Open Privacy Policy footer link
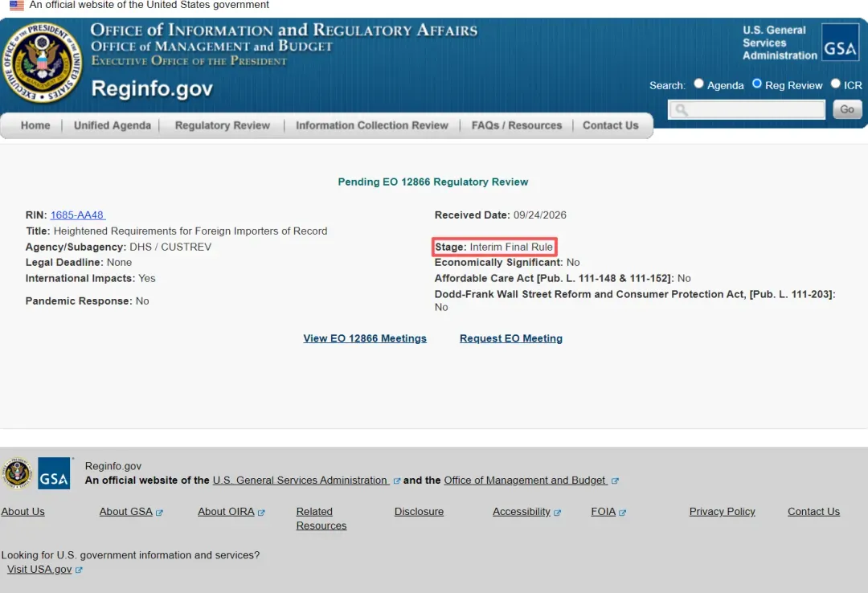This screenshot has height=593, width=868. click(x=722, y=512)
